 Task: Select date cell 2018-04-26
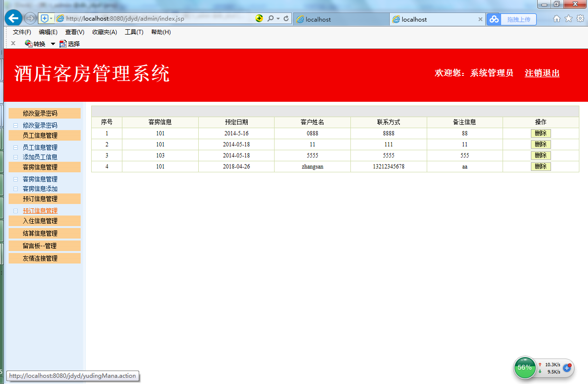click(x=237, y=167)
